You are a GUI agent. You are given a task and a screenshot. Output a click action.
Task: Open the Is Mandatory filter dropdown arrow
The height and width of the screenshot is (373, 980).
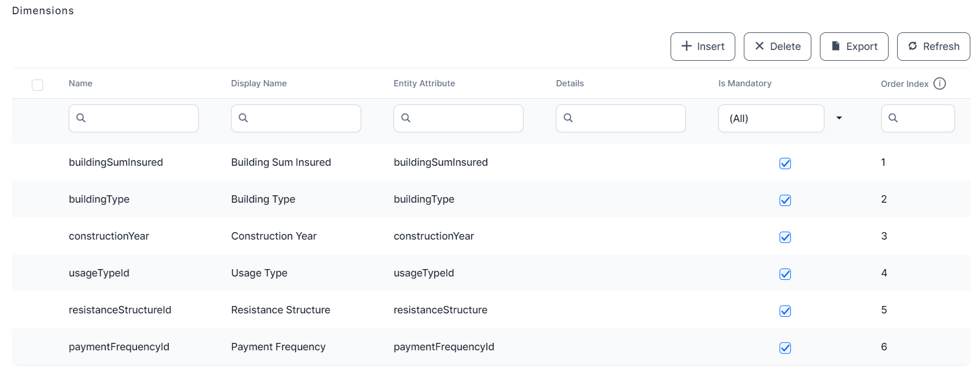point(839,118)
